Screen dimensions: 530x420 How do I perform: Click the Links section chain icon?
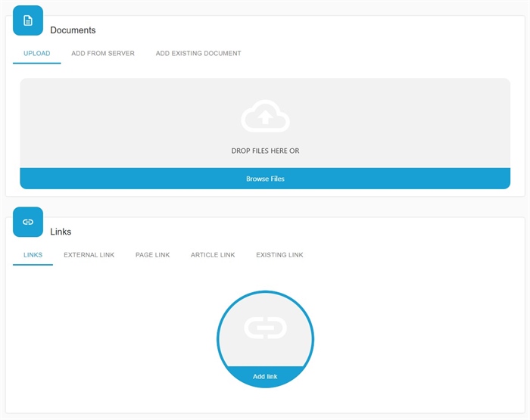(x=28, y=222)
